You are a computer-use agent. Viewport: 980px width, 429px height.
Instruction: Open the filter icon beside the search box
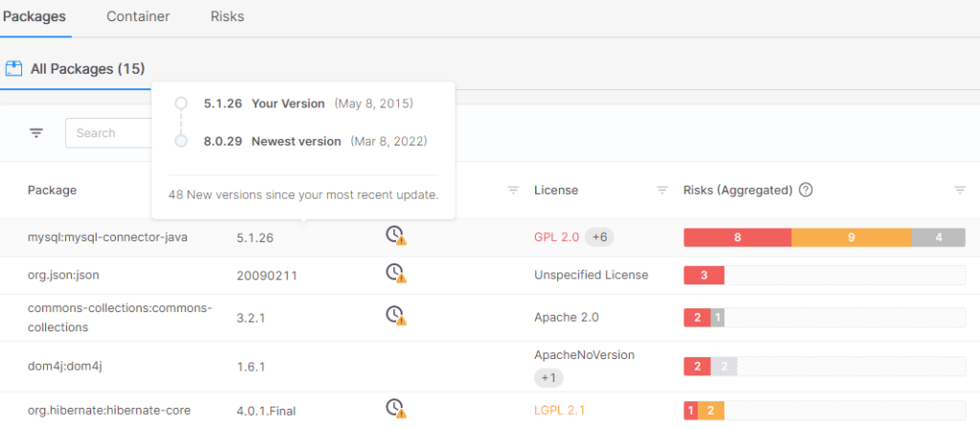pos(37,132)
